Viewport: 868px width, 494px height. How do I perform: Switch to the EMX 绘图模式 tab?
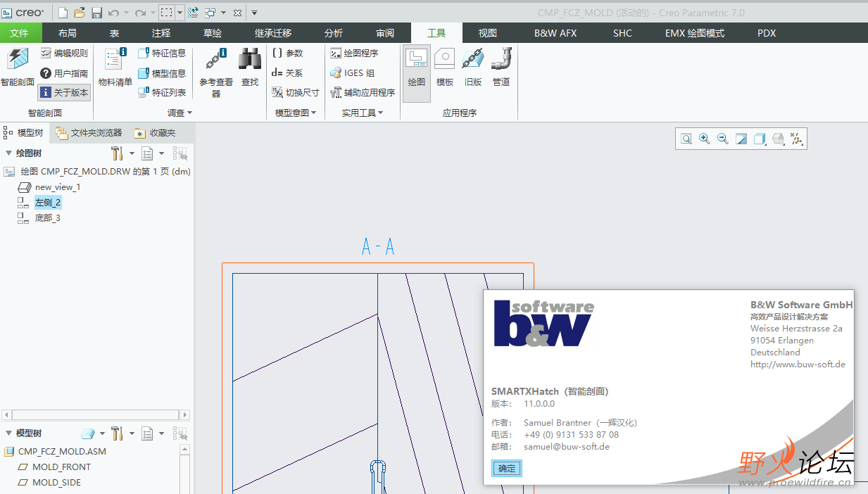695,33
